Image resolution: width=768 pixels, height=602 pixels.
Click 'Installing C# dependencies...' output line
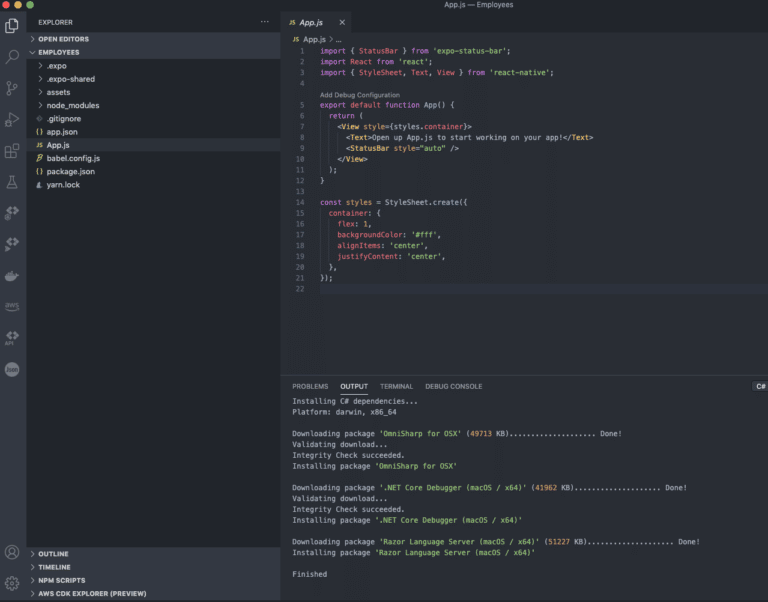(355, 401)
